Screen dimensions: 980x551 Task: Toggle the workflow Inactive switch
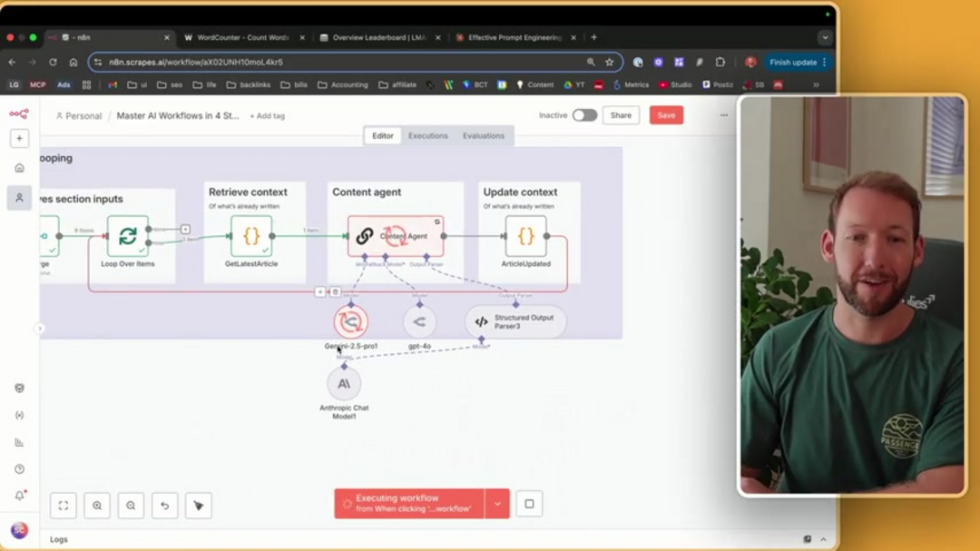584,115
